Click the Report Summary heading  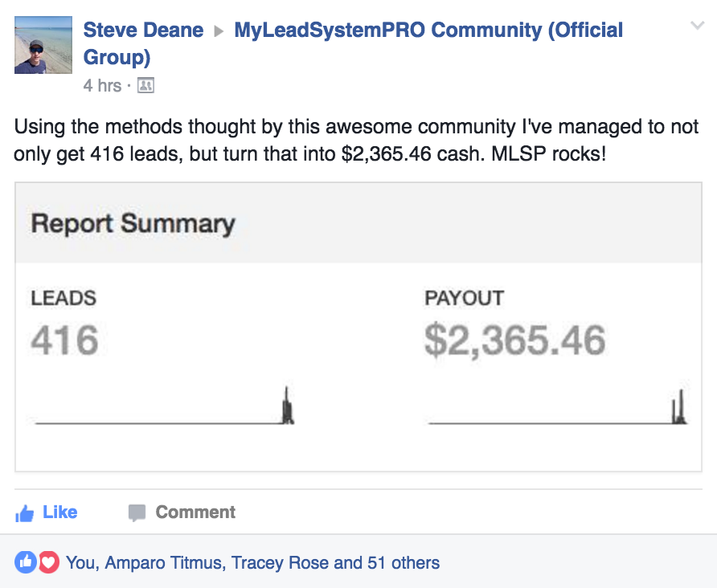(x=133, y=224)
